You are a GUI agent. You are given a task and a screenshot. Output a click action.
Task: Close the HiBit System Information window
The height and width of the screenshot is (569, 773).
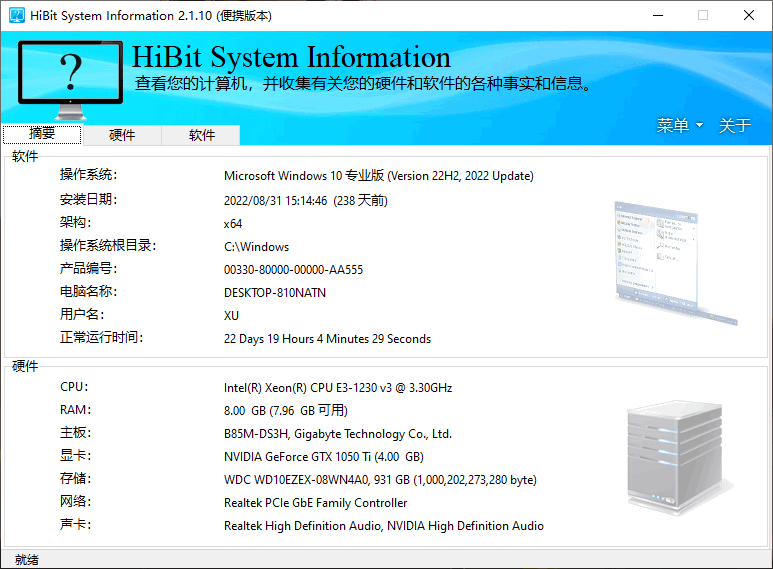click(x=748, y=15)
